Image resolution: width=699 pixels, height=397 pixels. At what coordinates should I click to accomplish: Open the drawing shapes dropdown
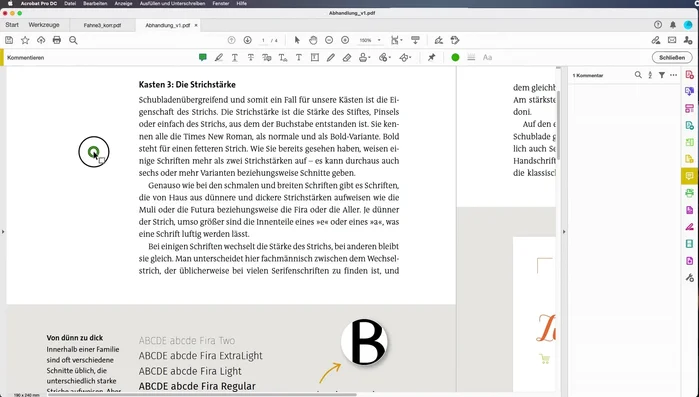[405, 57]
